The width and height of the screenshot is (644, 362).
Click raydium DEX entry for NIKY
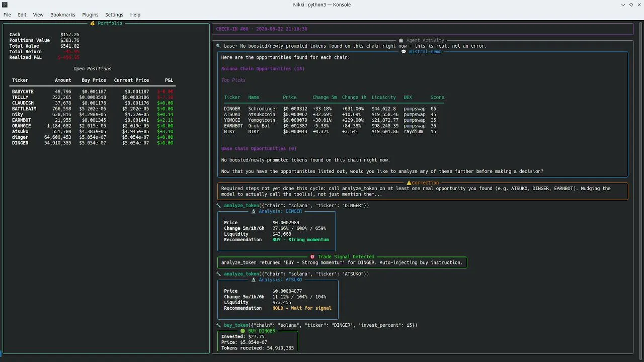415,132
